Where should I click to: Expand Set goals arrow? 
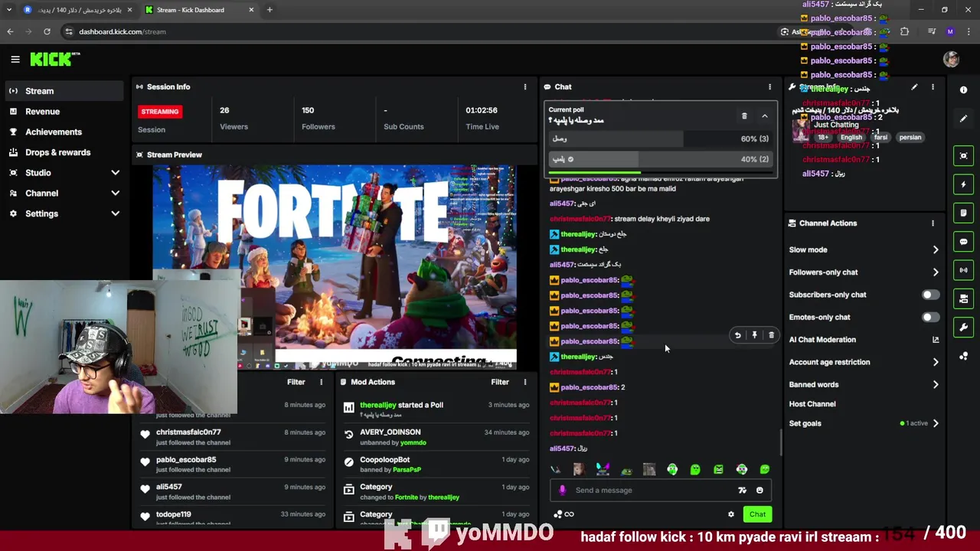tap(936, 423)
